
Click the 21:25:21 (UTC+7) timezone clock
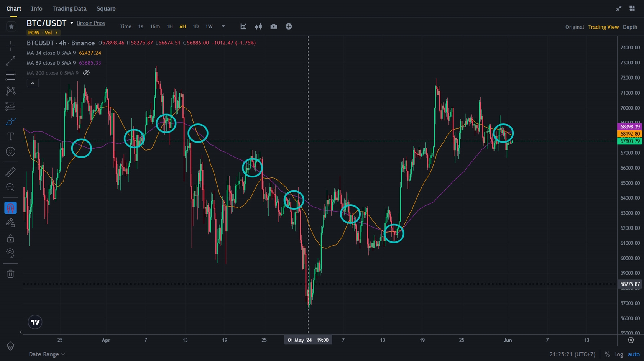[572, 354]
